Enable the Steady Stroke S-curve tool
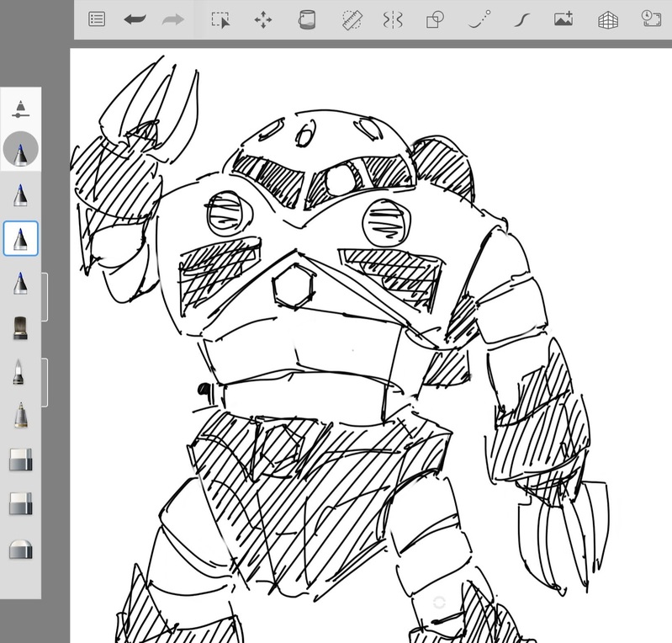This screenshot has width=672, height=643. 522,19
